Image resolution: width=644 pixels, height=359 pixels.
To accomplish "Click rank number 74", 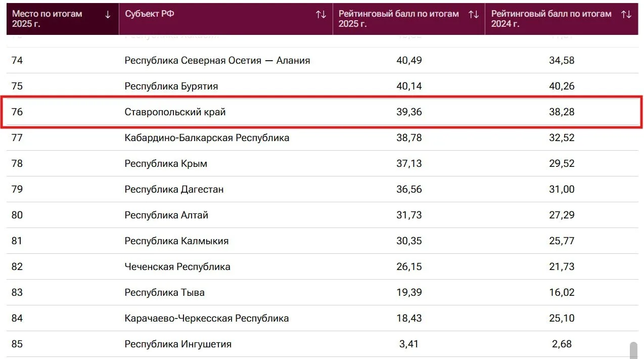I will [17, 60].
